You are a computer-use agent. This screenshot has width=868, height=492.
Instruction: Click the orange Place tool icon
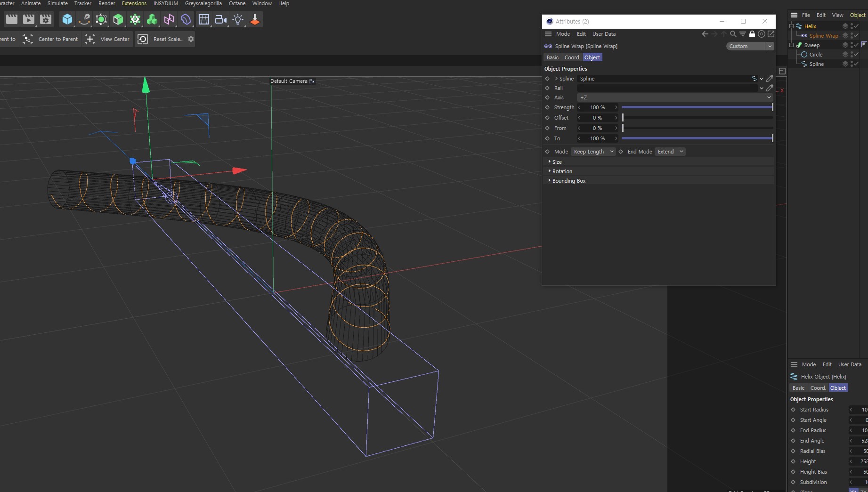click(x=255, y=19)
